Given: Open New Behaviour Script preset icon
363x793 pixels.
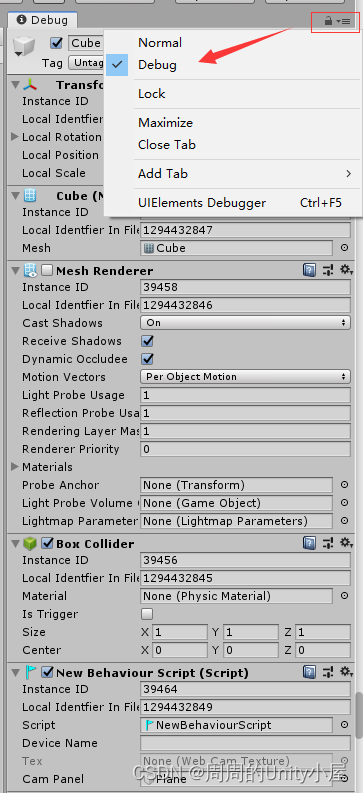Looking at the screenshot, I should (328, 673).
